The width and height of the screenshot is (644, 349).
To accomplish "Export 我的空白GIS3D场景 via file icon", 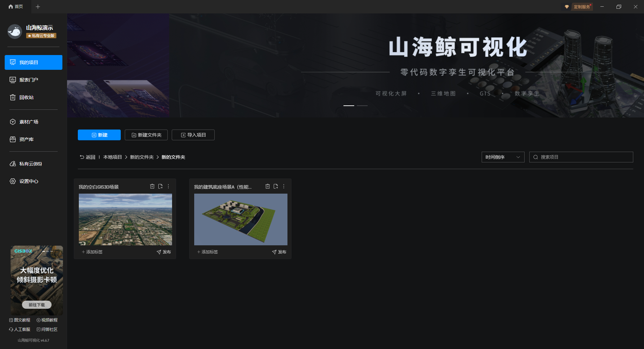I will [160, 186].
